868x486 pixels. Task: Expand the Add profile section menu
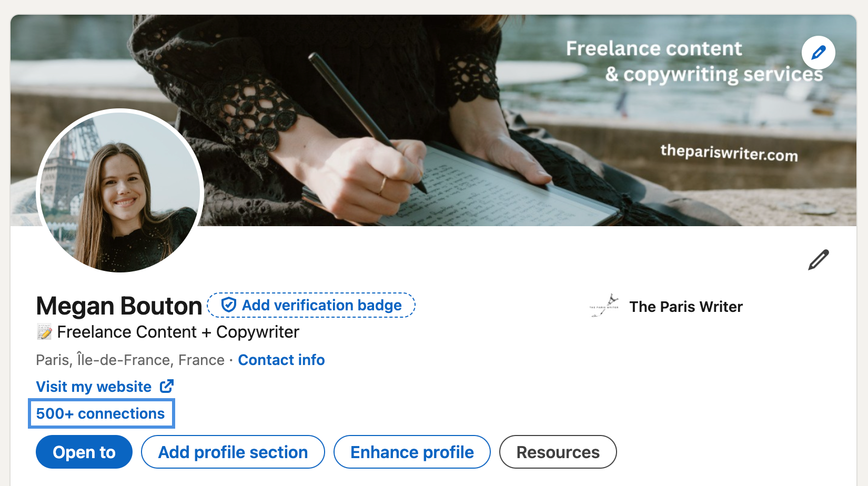tap(233, 452)
